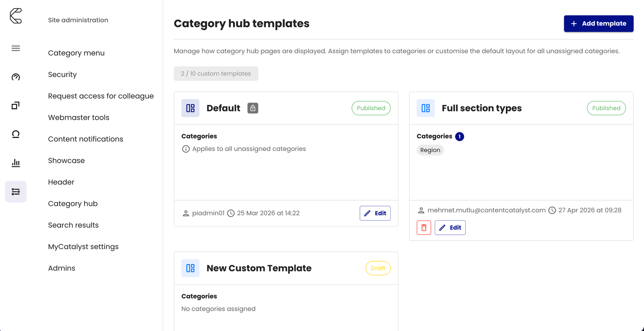
Task: Click the categories count badge showing 1
Action: click(x=460, y=136)
